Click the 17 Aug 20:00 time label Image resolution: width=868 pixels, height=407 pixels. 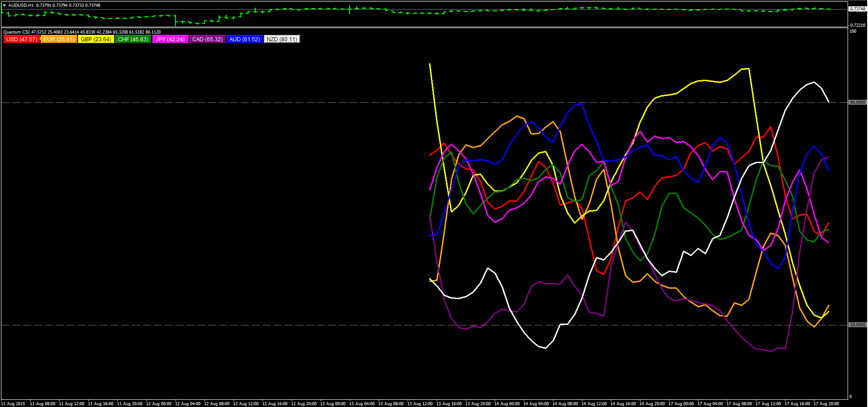click(826, 404)
